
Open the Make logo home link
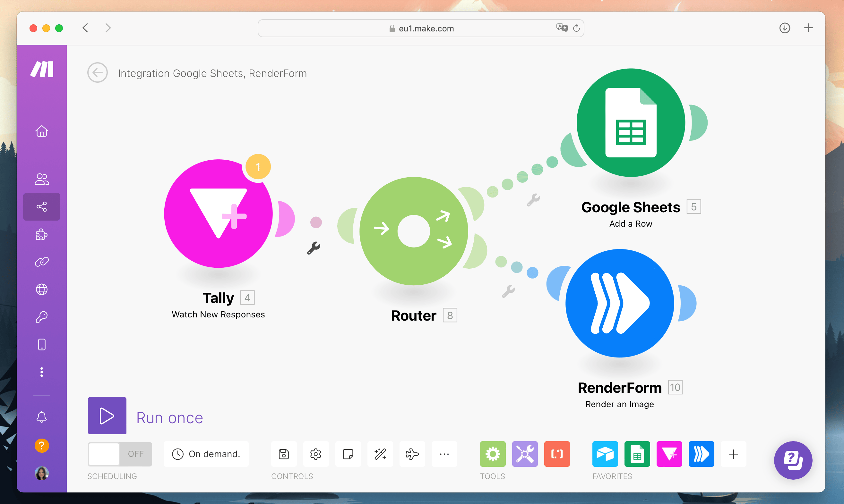pyautogui.click(x=42, y=69)
